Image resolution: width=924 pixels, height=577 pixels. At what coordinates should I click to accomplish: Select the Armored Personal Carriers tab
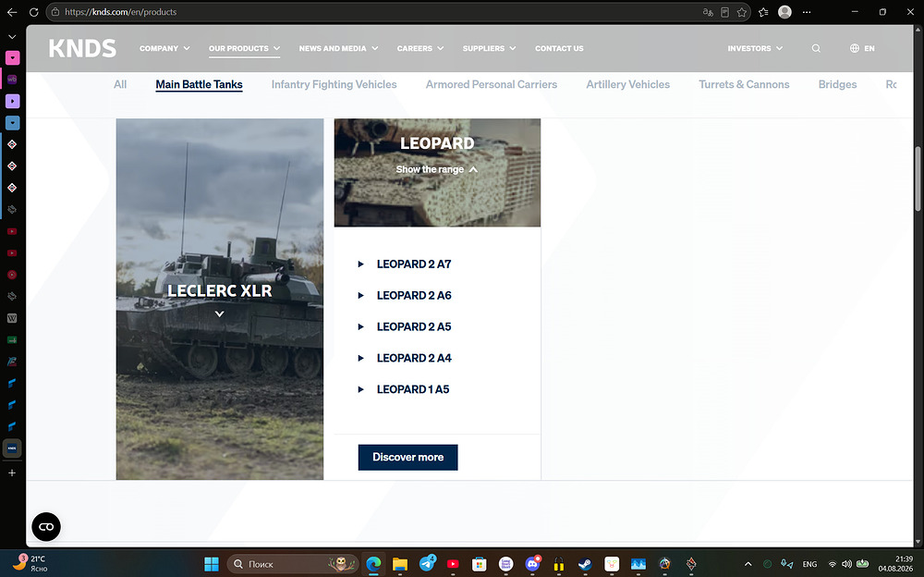click(x=492, y=84)
